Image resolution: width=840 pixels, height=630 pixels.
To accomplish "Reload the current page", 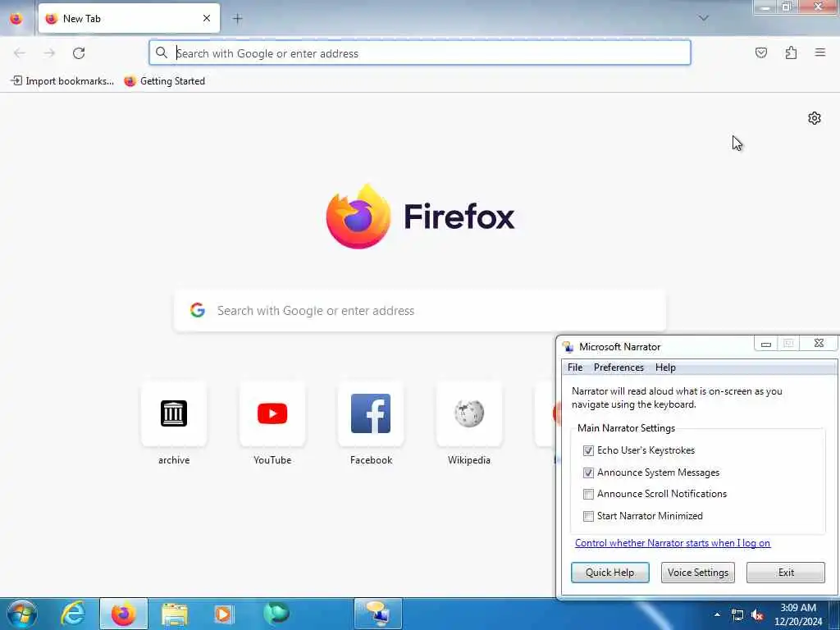I will coord(79,53).
